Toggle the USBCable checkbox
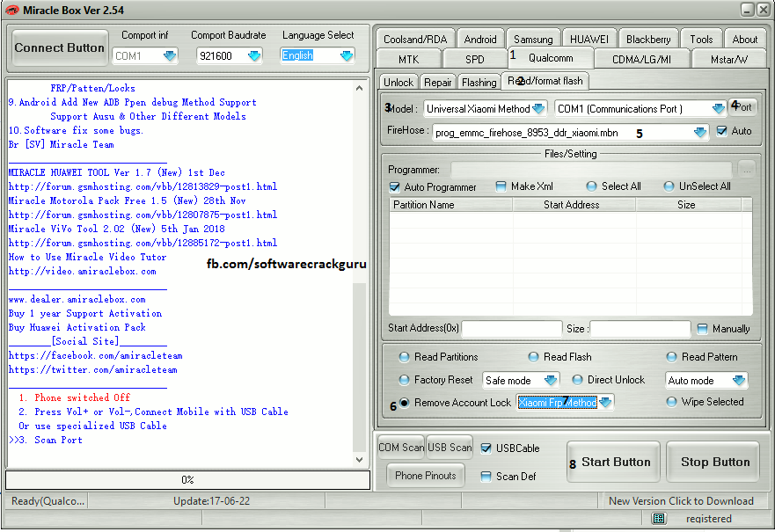775x532 pixels. (486, 448)
